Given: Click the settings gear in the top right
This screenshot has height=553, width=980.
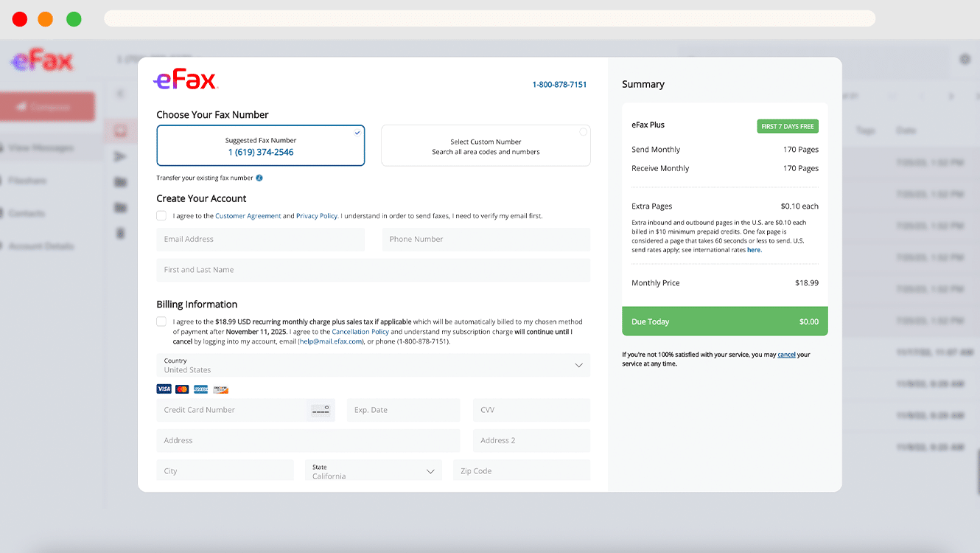Looking at the screenshot, I should pyautogui.click(x=964, y=60).
